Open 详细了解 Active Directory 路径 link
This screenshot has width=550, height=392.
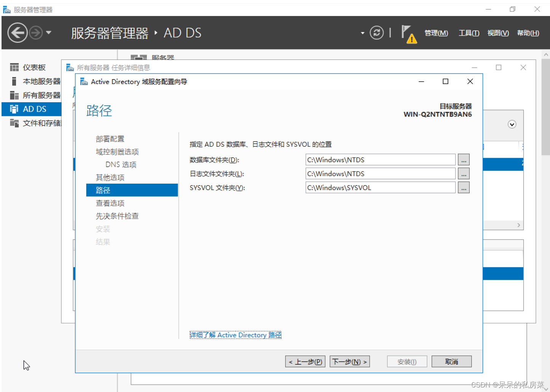point(236,335)
